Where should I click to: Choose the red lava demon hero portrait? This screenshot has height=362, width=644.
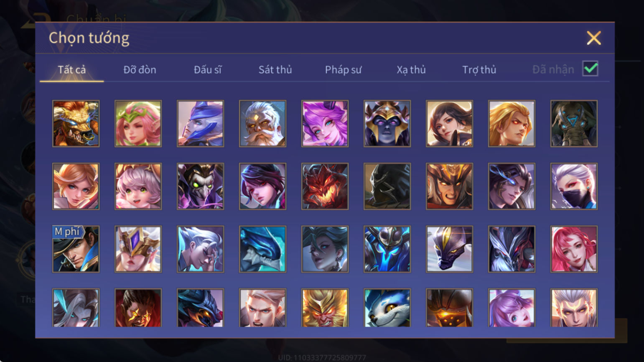[x=325, y=186]
